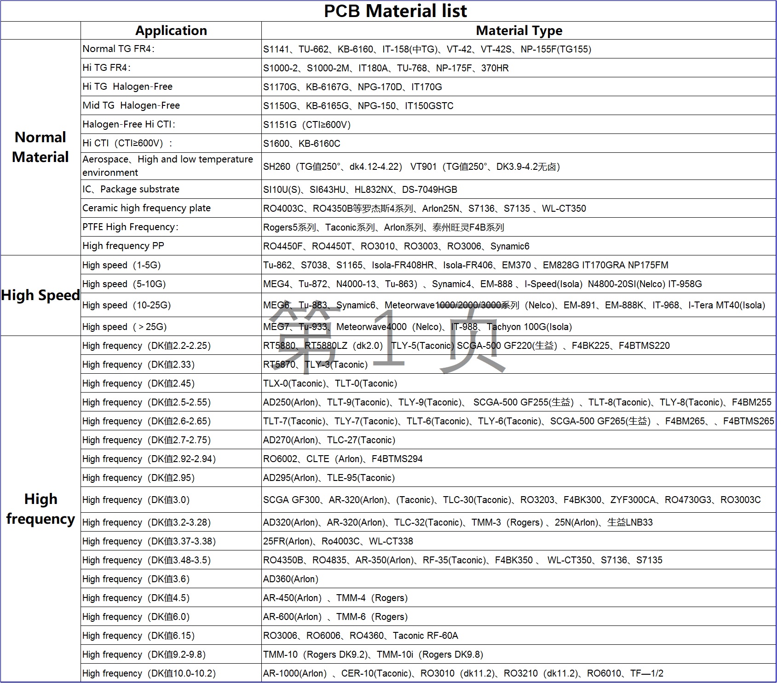Select the Material Type column header

pos(519,31)
